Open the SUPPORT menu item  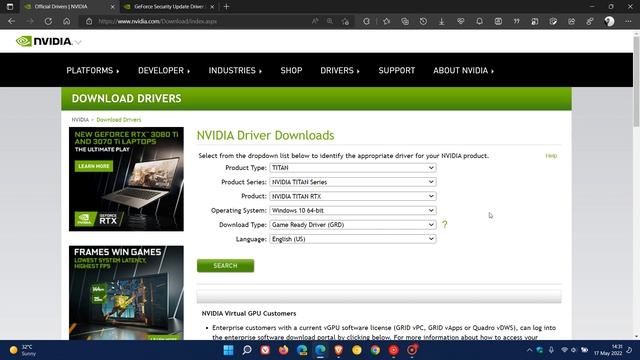[x=397, y=71]
